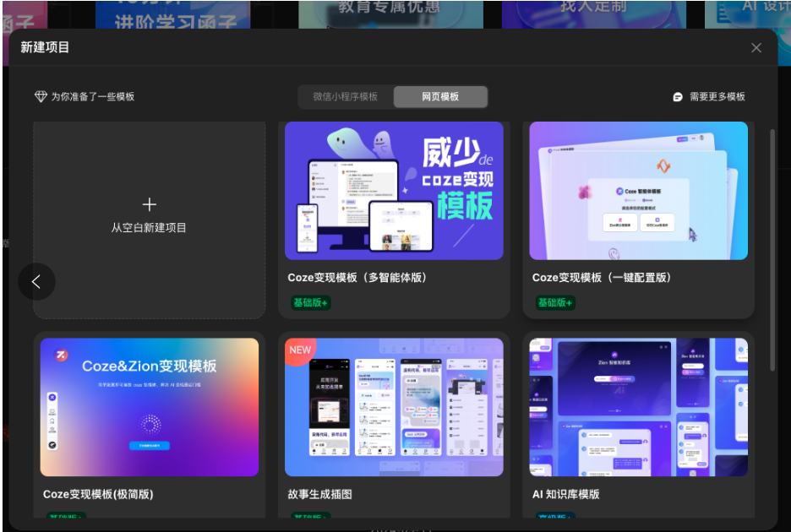This screenshot has height=532, width=791.
Task: Select the 网页模板 tab
Action: coord(440,97)
